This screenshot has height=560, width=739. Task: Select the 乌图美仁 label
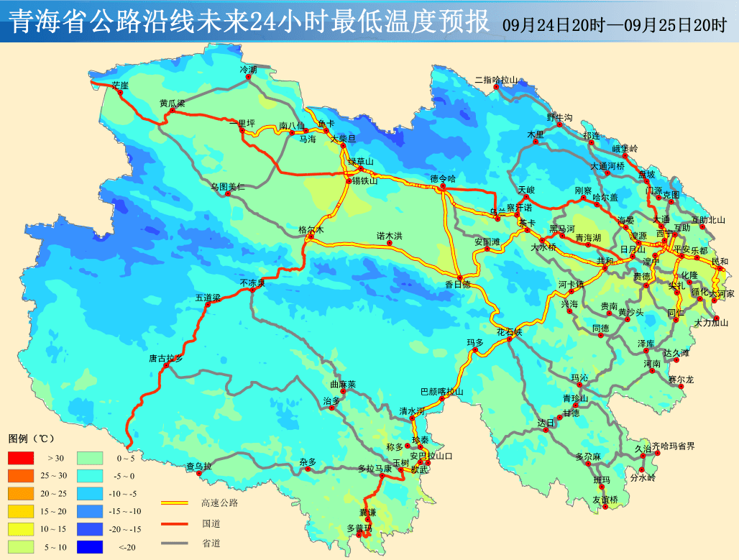(x=228, y=187)
